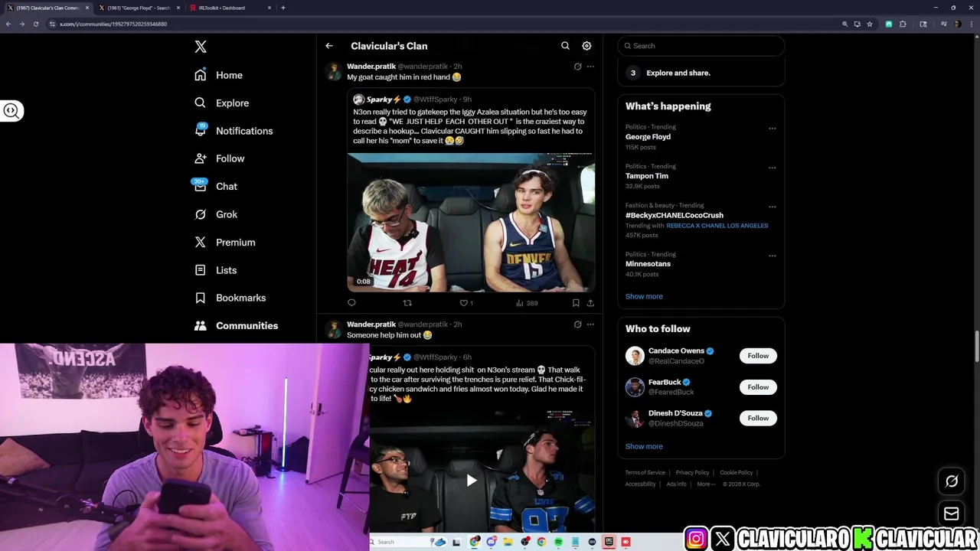Expand the More footer menu
The width and height of the screenshot is (980, 551).
(x=706, y=484)
